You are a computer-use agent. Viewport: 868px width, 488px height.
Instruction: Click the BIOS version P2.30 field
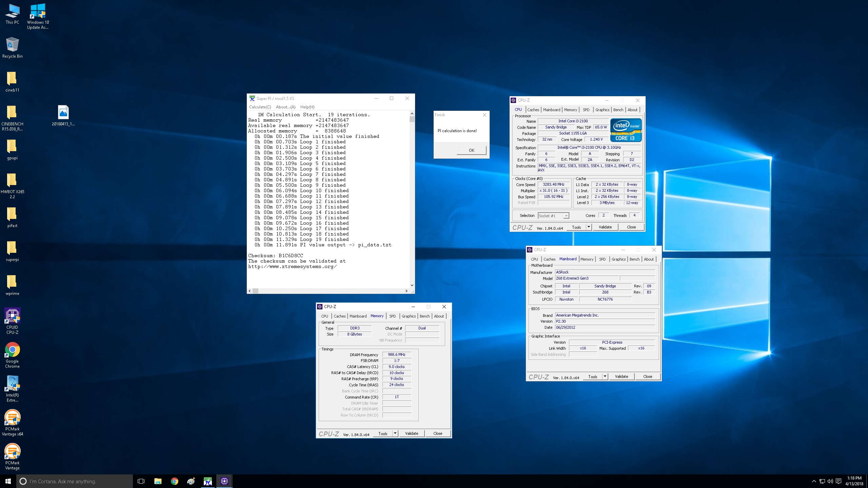[605, 321]
